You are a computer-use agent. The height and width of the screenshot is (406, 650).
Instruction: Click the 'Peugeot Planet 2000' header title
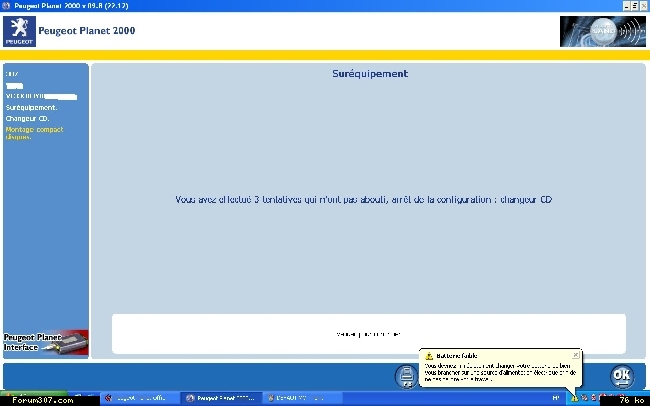(x=87, y=31)
